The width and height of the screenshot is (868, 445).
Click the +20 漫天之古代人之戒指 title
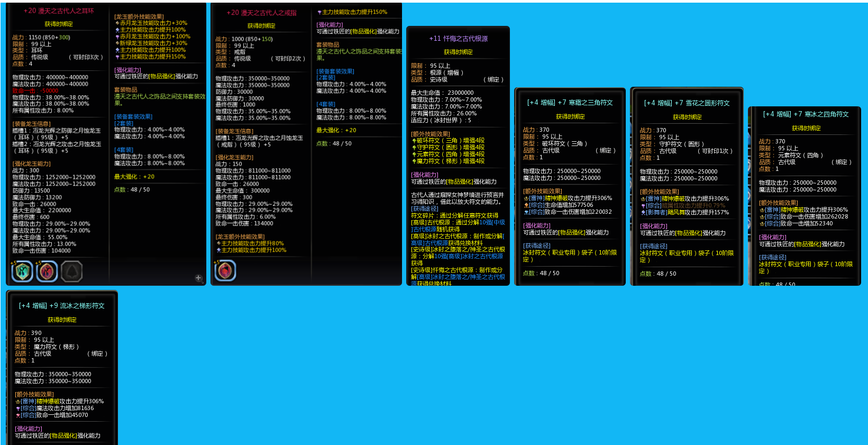(261, 13)
